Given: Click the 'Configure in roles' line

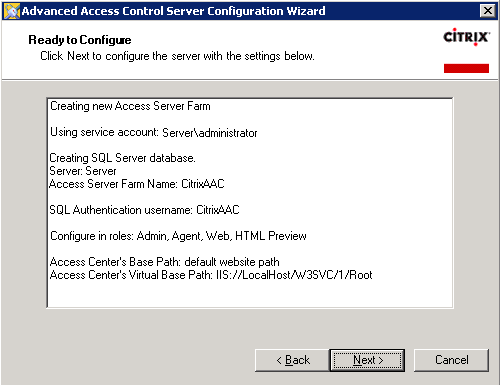Looking at the screenshot, I should pyautogui.click(x=178, y=236).
